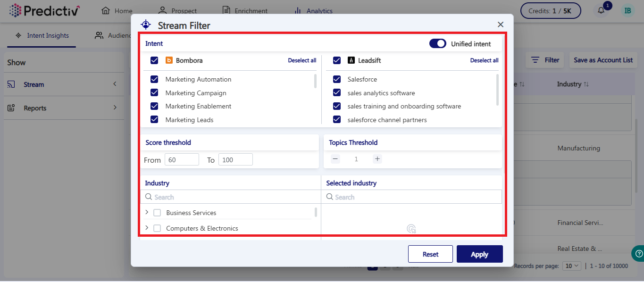Click Save as Account List

point(603,60)
